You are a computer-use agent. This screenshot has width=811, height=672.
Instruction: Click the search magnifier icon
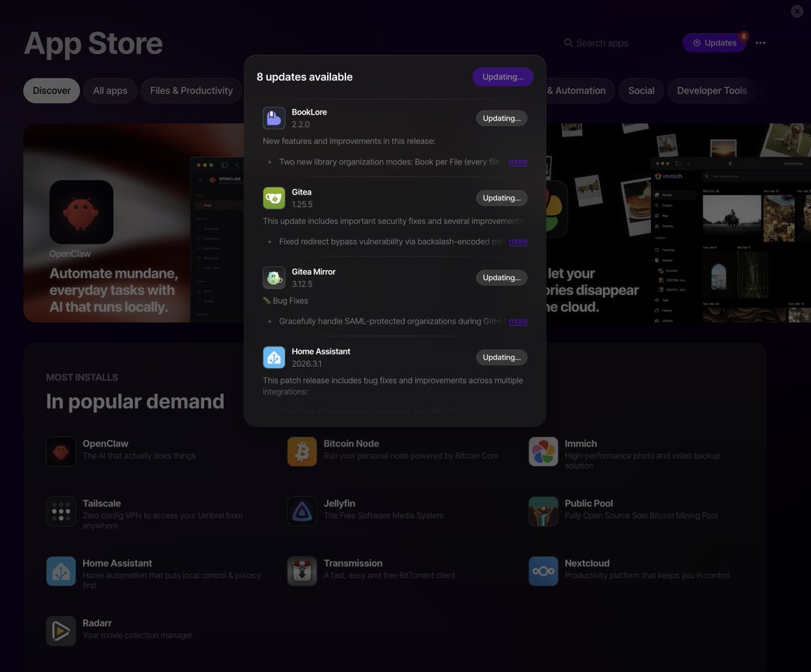coord(568,43)
